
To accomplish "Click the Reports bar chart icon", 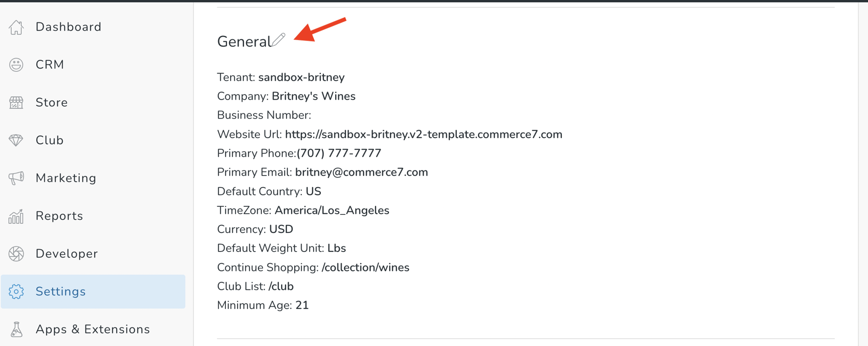I will (x=16, y=216).
